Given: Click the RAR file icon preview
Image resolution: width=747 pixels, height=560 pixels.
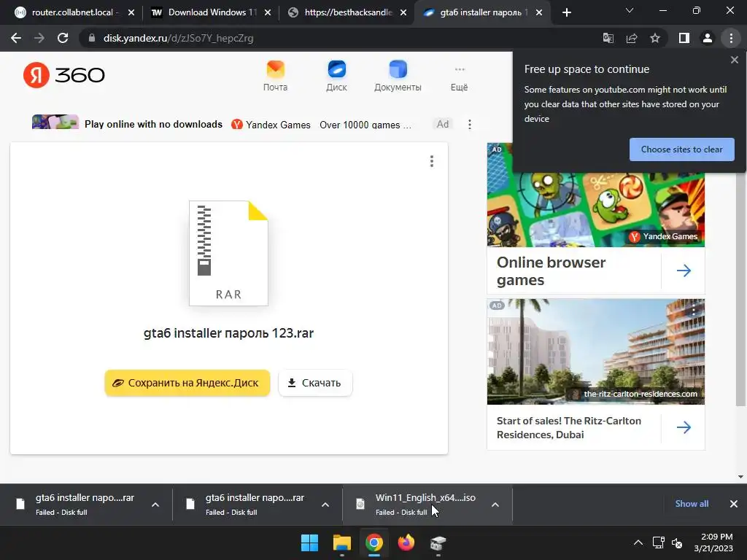Looking at the screenshot, I should [228, 253].
